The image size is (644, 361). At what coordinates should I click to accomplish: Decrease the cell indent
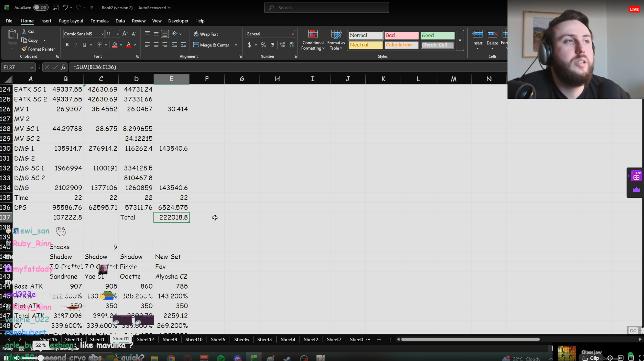pyautogui.click(x=175, y=45)
